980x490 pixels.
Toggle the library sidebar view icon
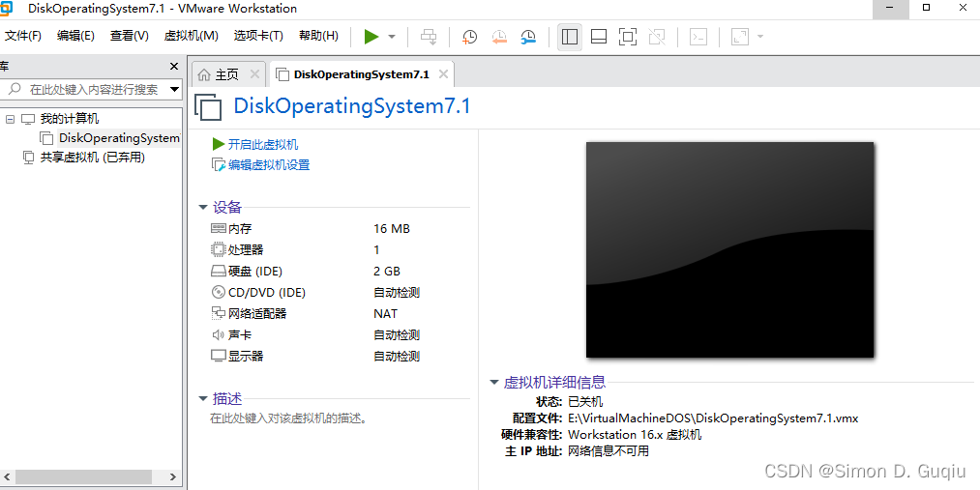pyautogui.click(x=570, y=37)
